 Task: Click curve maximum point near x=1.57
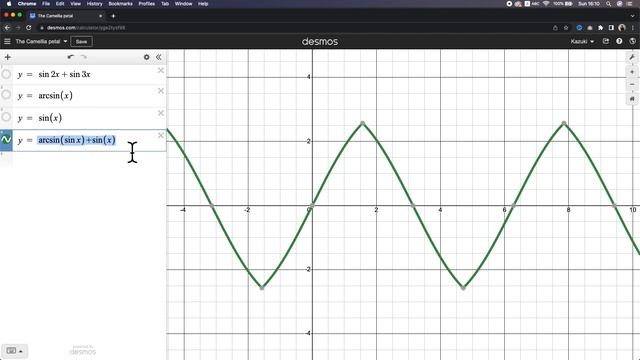pyautogui.click(x=362, y=123)
